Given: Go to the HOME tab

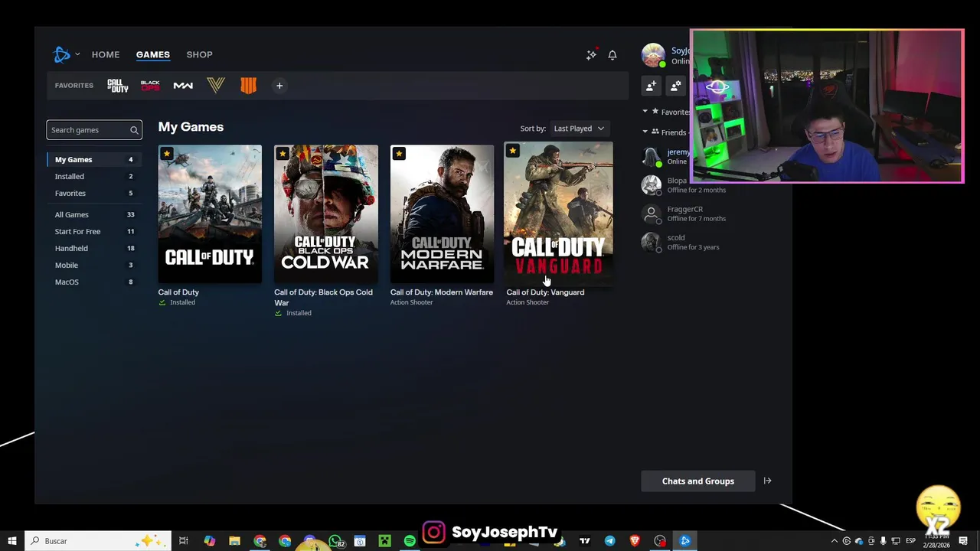Looking at the screenshot, I should pyautogui.click(x=106, y=54).
